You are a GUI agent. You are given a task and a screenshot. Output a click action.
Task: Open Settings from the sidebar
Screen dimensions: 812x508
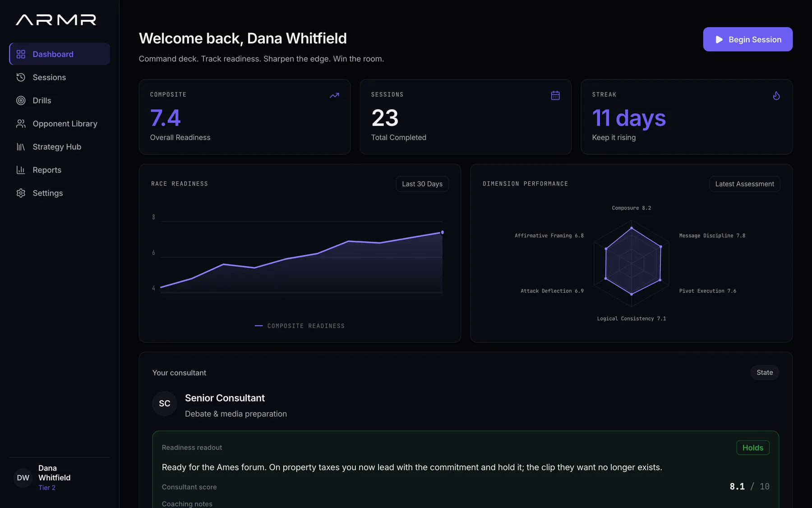60,193
